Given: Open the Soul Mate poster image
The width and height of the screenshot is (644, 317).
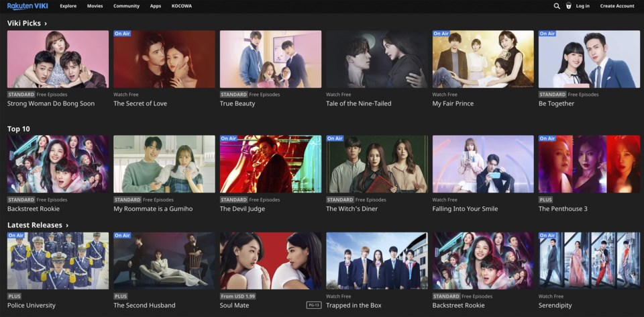Looking at the screenshot, I should click(x=270, y=261).
